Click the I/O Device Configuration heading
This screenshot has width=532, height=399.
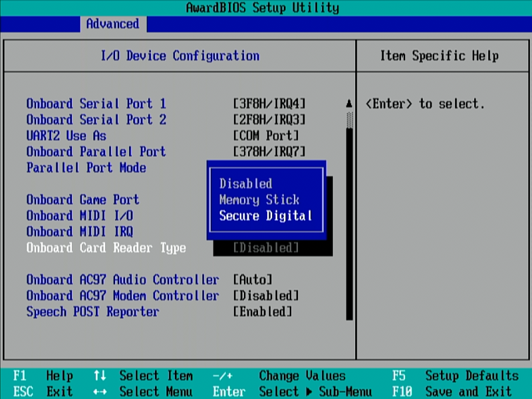pyautogui.click(x=180, y=56)
